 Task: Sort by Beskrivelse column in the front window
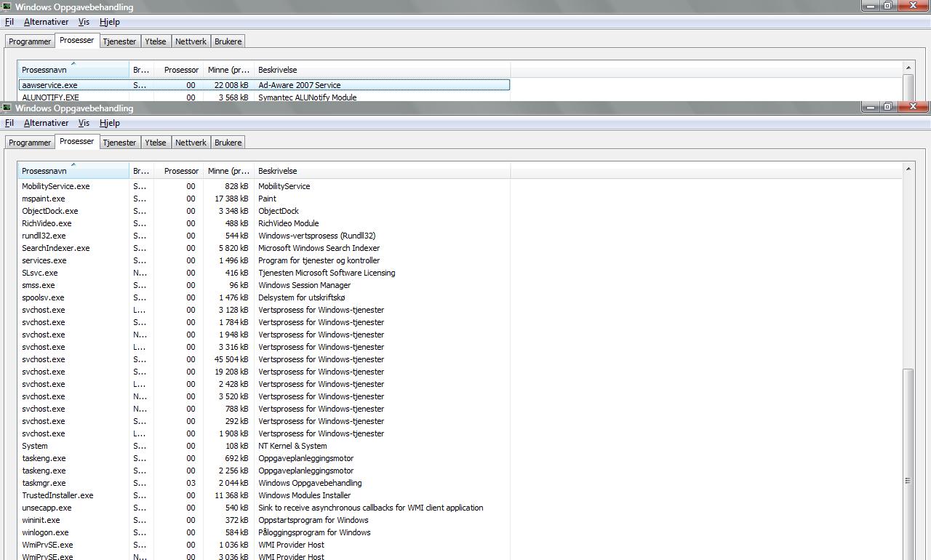point(382,171)
